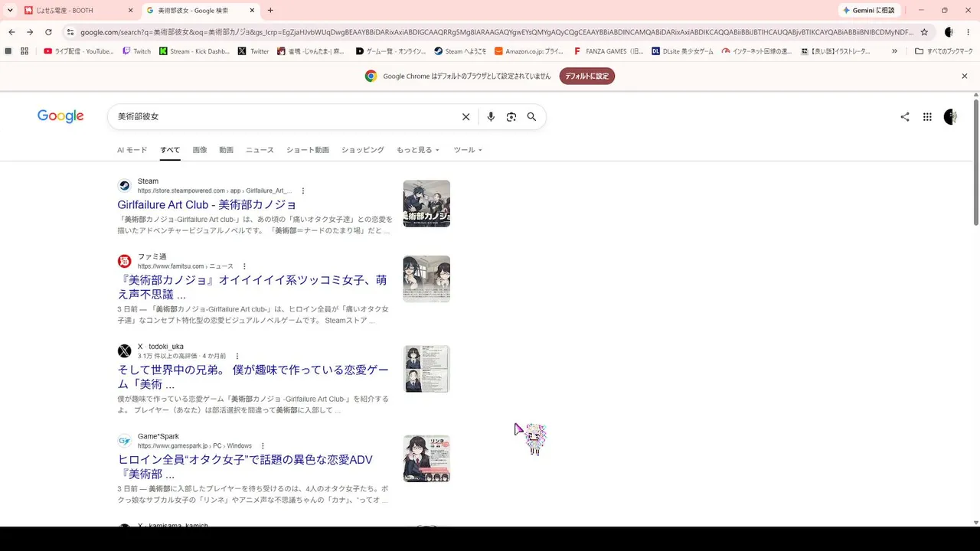Screen dimensions: 980x551
Task: Open the Girlfailure Art Club Steam result
Action: (207, 205)
